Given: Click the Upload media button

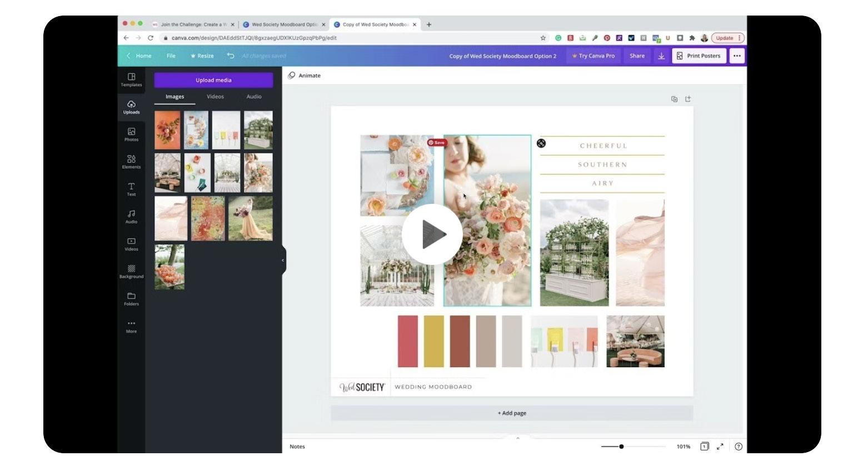Looking at the screenshot, I should pos(213,80).
